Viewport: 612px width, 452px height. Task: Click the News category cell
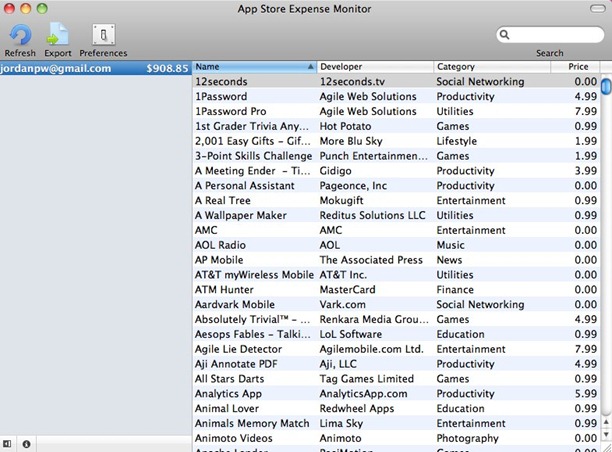pos(449,260)
